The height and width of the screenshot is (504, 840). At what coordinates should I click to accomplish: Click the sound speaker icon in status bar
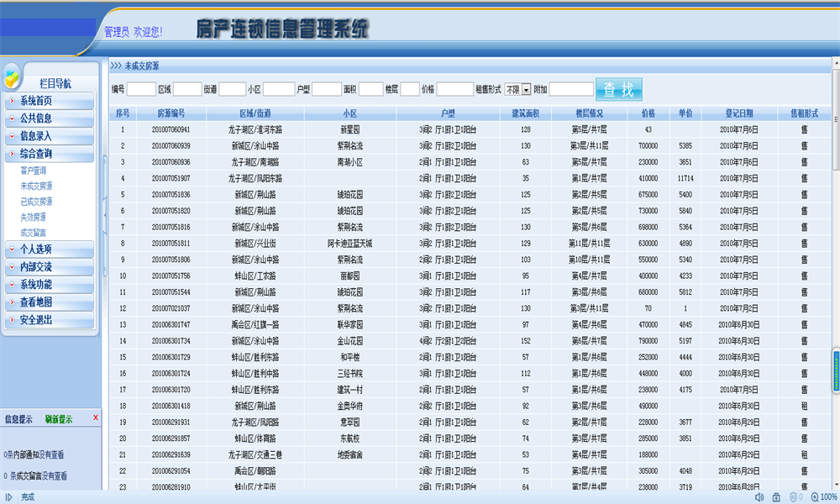(759, 497)
